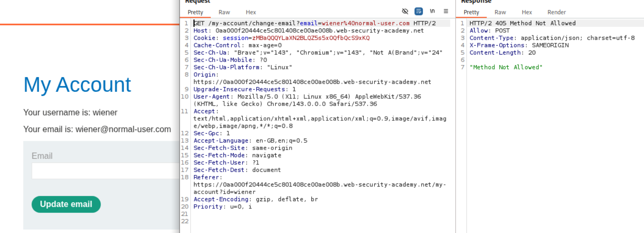The height and width of the screenshot is (233, 644).
Task: Toggle the hidden-eye visibility icon in Request
Action: (x=405, y=11)
